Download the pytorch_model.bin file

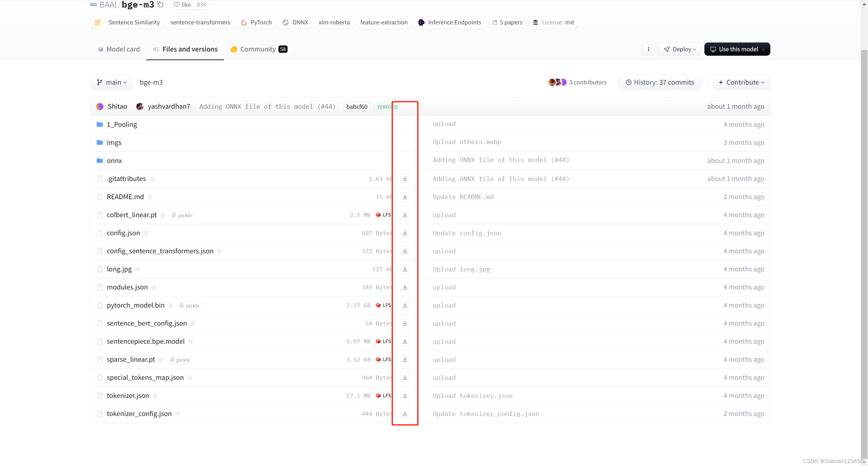click(405, 305)
